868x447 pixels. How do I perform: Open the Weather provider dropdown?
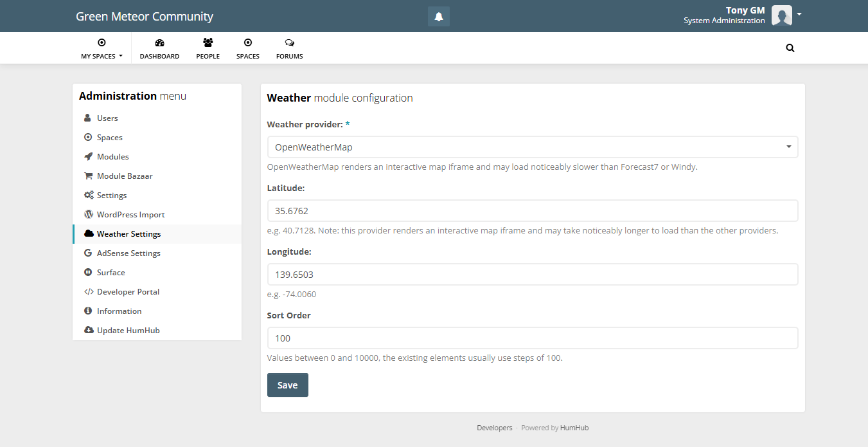pos(533,147)
